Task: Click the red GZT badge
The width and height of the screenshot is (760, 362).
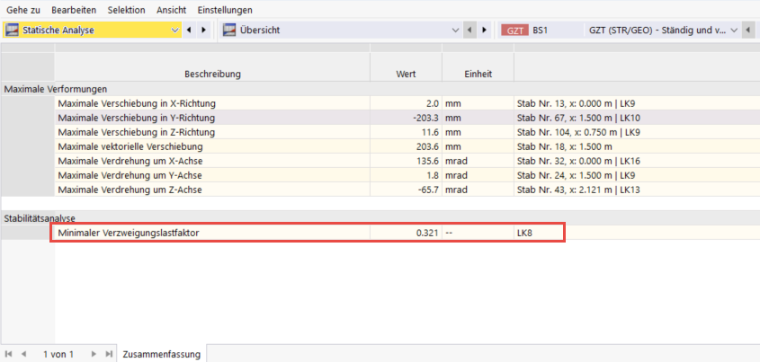Action: 515,30
